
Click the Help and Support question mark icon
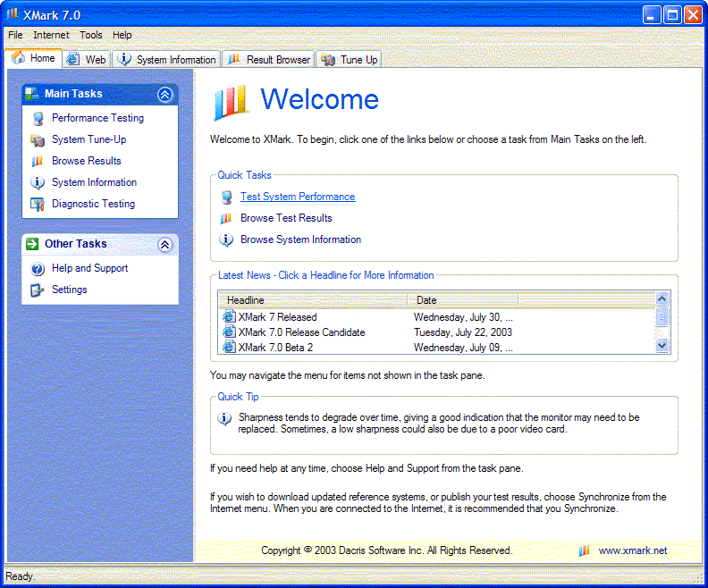coord(38,269)
